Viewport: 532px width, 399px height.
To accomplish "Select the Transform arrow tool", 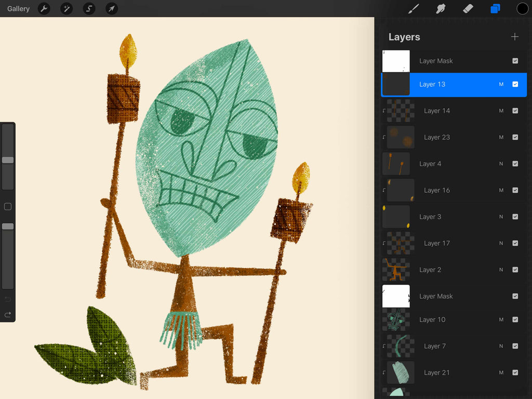I will pos(112,8).
